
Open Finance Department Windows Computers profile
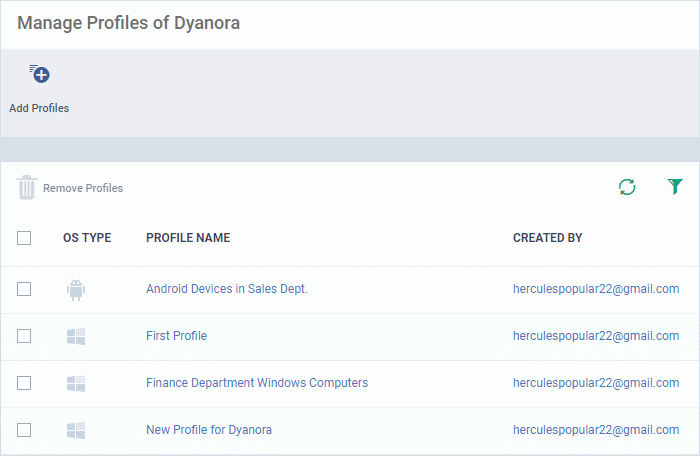click(x=257, y=383)
